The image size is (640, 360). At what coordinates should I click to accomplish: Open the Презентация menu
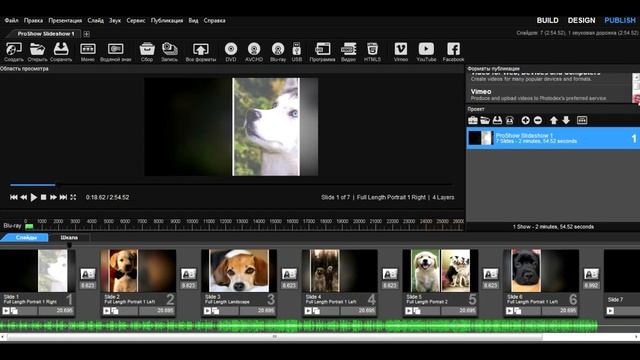click(65, 20)
